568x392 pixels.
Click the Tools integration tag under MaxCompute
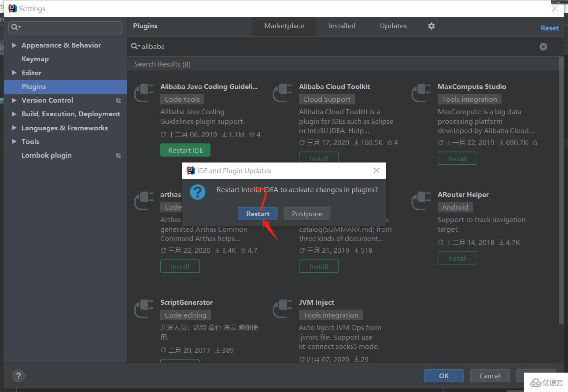(x=469, y=100)
